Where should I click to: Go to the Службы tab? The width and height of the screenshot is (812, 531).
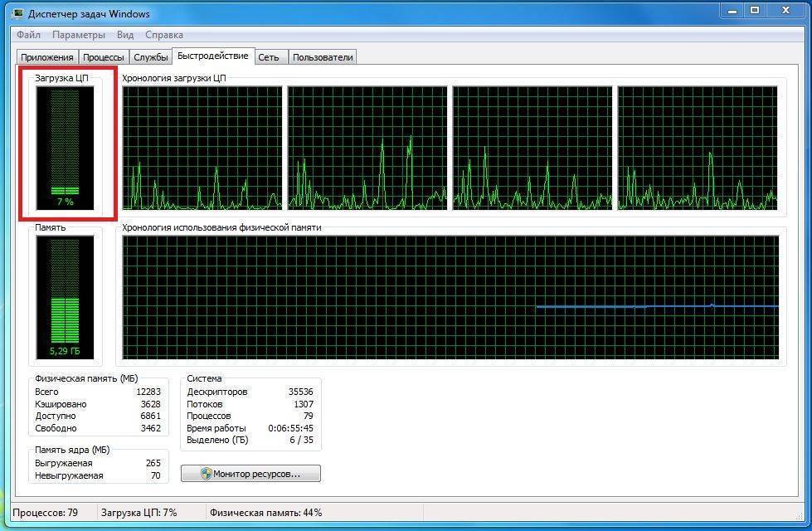coord(150,57)
